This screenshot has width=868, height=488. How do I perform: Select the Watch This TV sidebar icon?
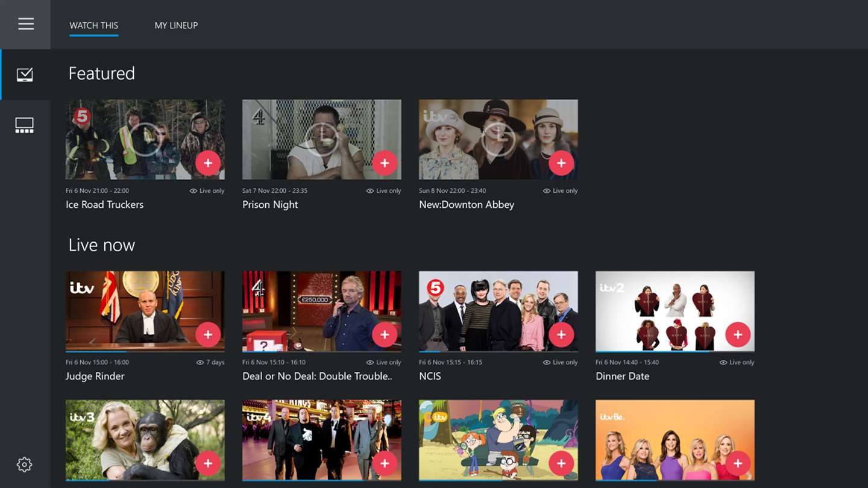pos(25,75)
